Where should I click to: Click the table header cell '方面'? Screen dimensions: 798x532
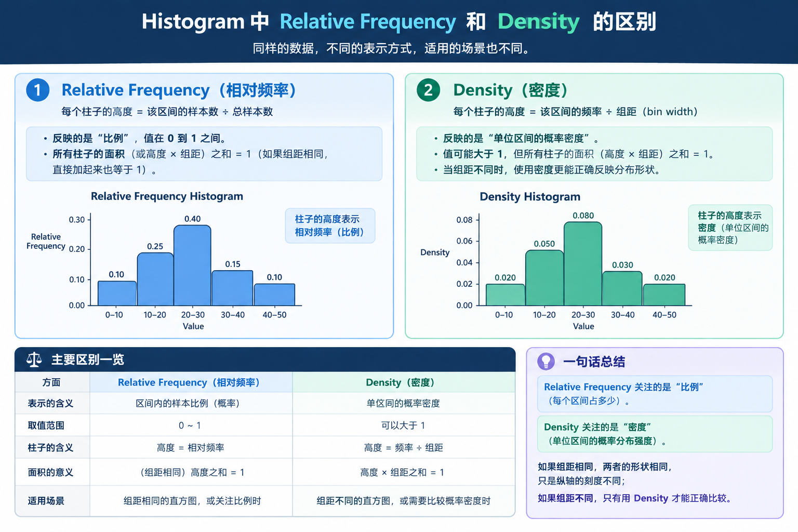click(x=51, y=382)
